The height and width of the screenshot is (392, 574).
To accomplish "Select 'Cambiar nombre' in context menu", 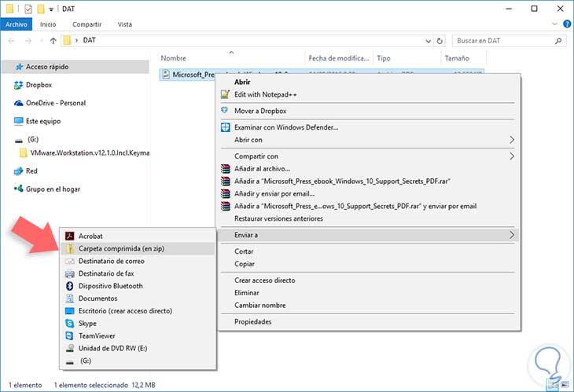I will tap(259, 305).
